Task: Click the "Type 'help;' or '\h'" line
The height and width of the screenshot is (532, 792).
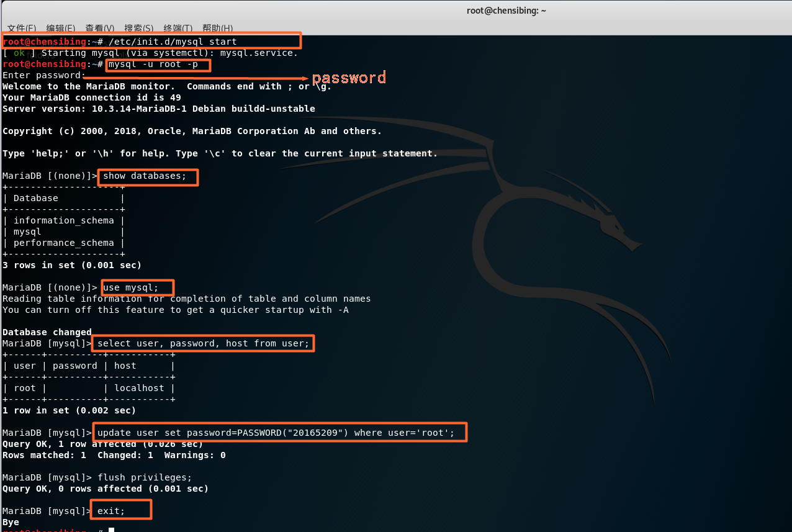Action: [x=220, y=153]
